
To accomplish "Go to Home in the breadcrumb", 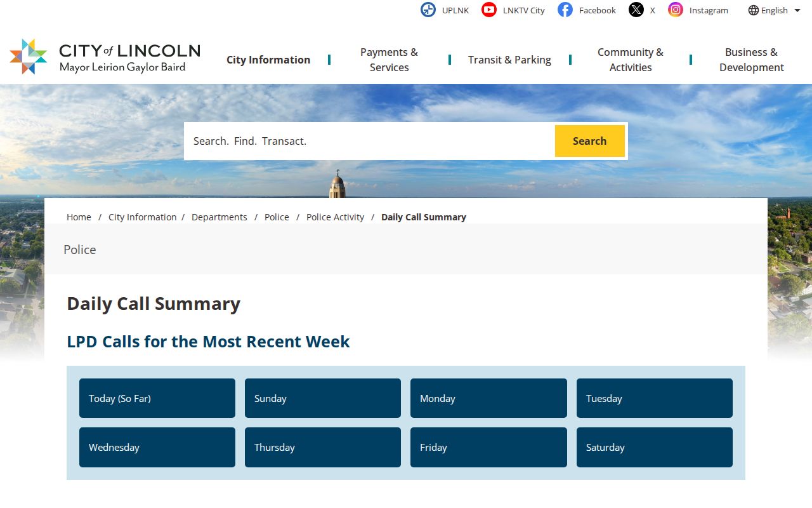I will [x=79, y=217].
